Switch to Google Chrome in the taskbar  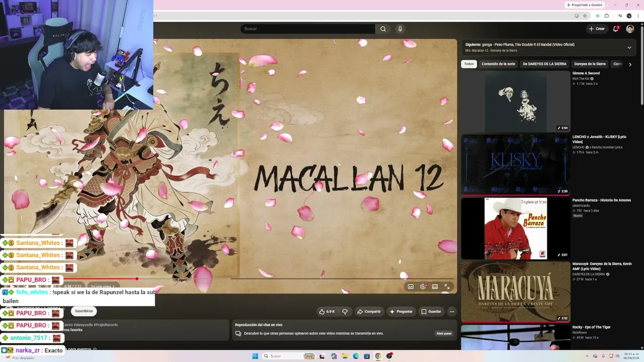378,356
